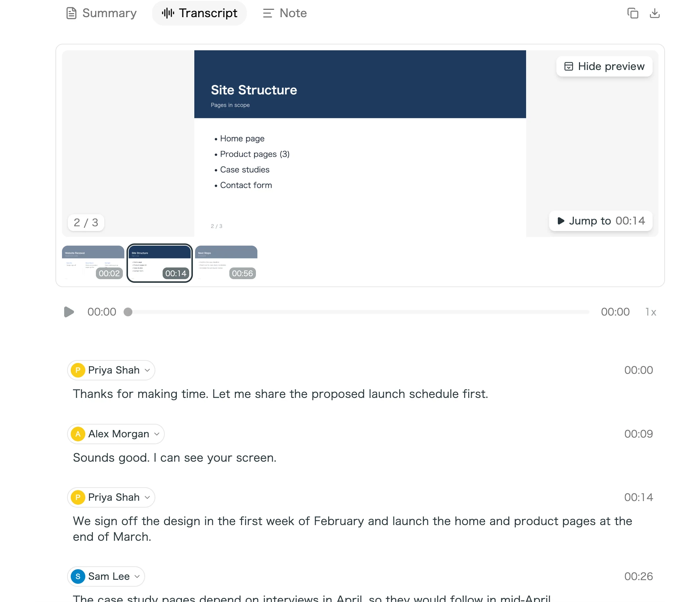
Task: Download transcript with the download icon
Action: pos(655,13)
